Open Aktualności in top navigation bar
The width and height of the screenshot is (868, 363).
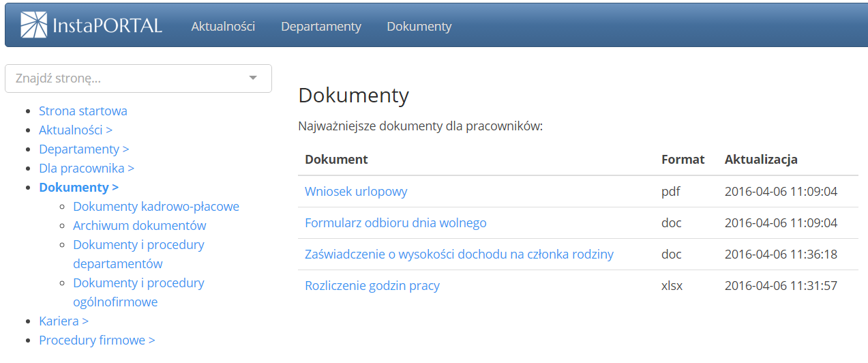223,27
